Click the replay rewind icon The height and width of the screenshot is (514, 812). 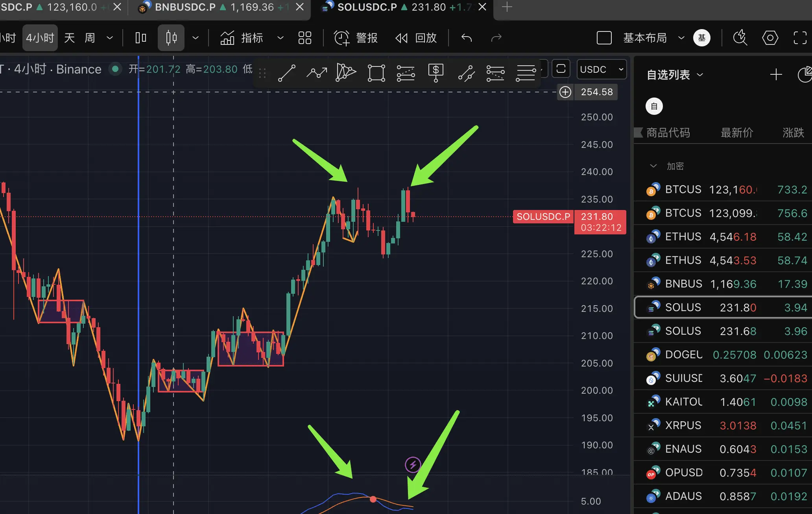pos(401,38)
